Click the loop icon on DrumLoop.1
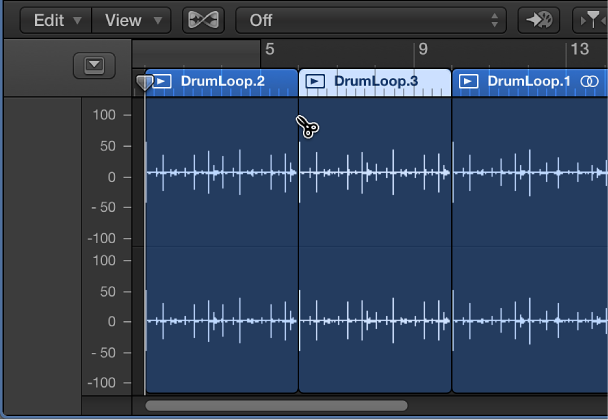 point(589,81)
